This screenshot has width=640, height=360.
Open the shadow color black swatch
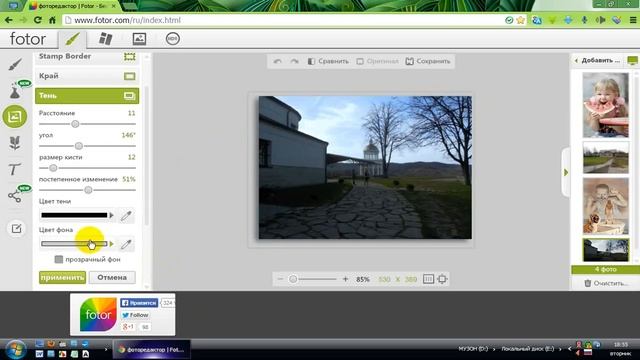click(74, 215)
